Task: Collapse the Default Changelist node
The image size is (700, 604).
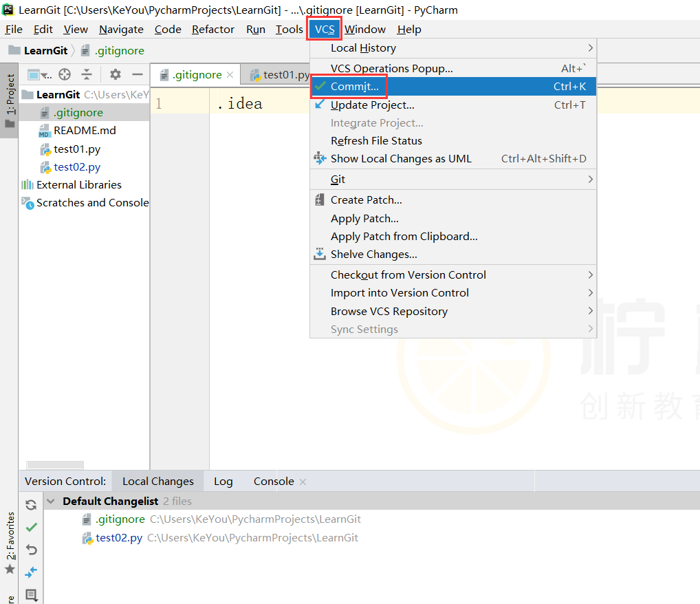Action: click(51, 501)
